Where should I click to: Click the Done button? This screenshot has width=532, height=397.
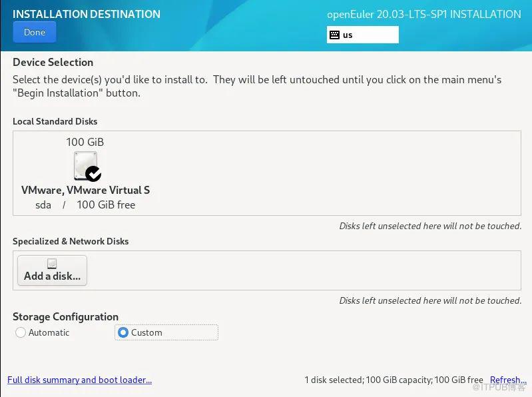click(x=35, y=32)
